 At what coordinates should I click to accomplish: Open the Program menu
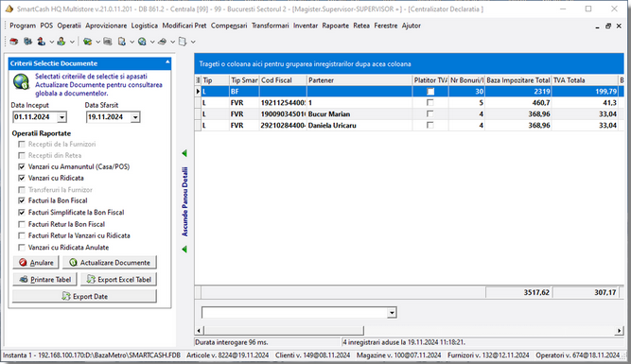23,26
